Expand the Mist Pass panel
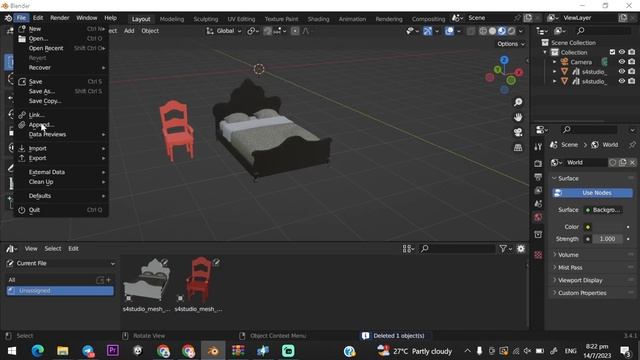The image size is (640, 360). (570, 267)
